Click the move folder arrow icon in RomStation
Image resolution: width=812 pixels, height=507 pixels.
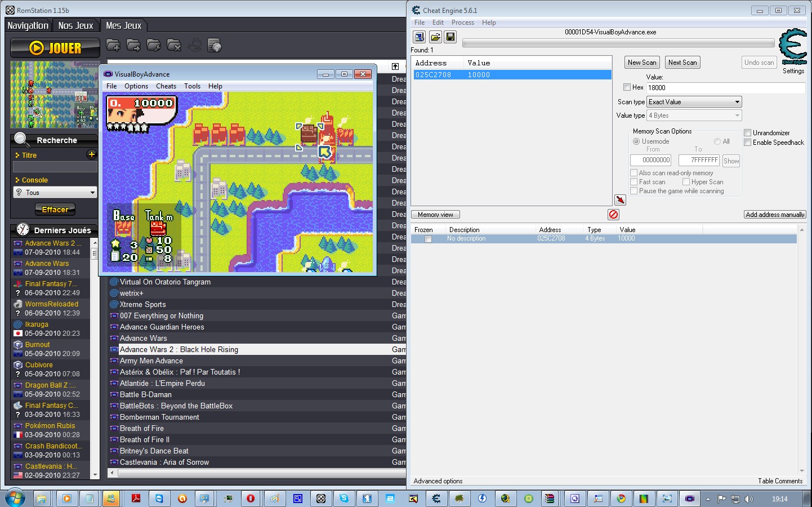[x=133, y=45]
